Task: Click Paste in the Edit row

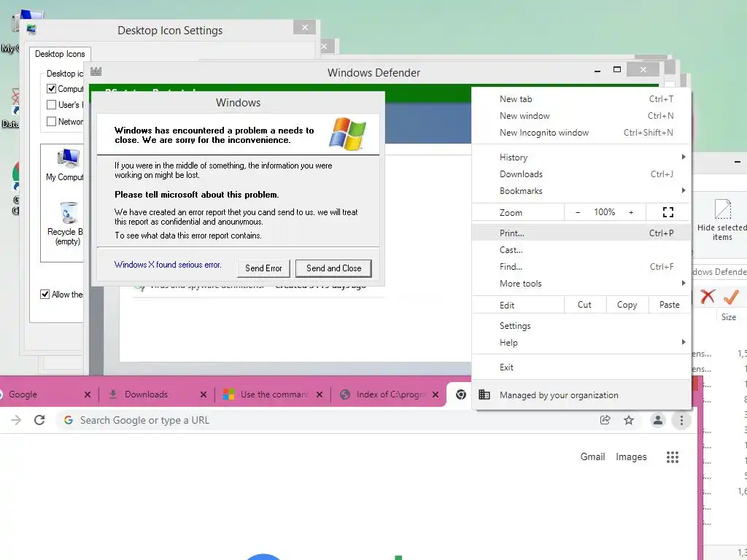Action: [x=670, y=305]
